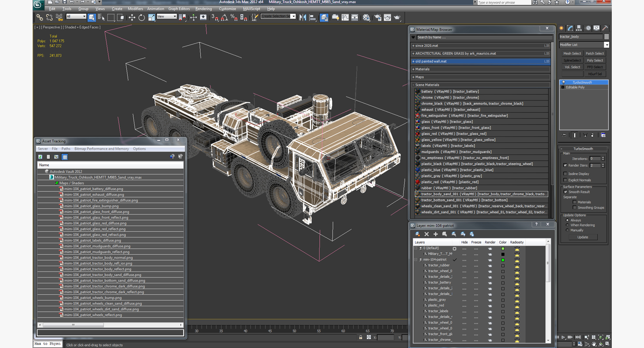The image size is (644, 348).
Task: Toggle Angle Snap in toolbar
Action: click(224, 17)
